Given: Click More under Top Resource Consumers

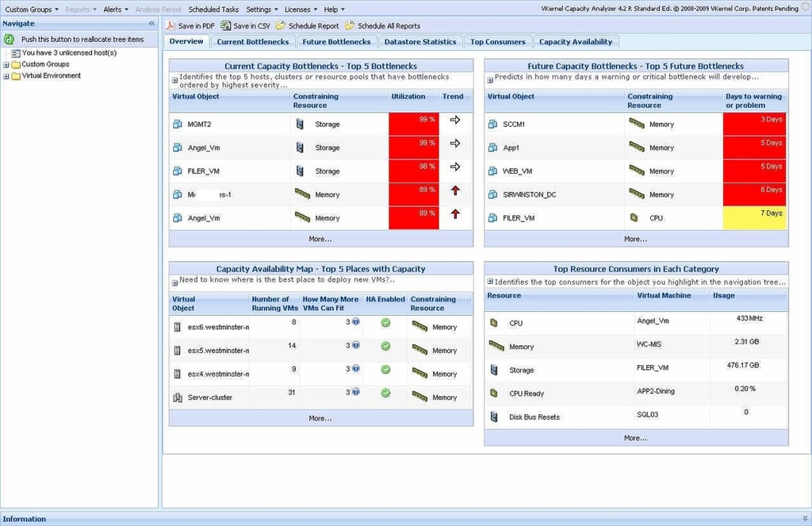Looking at the screenshot, I should click(635, 438).
